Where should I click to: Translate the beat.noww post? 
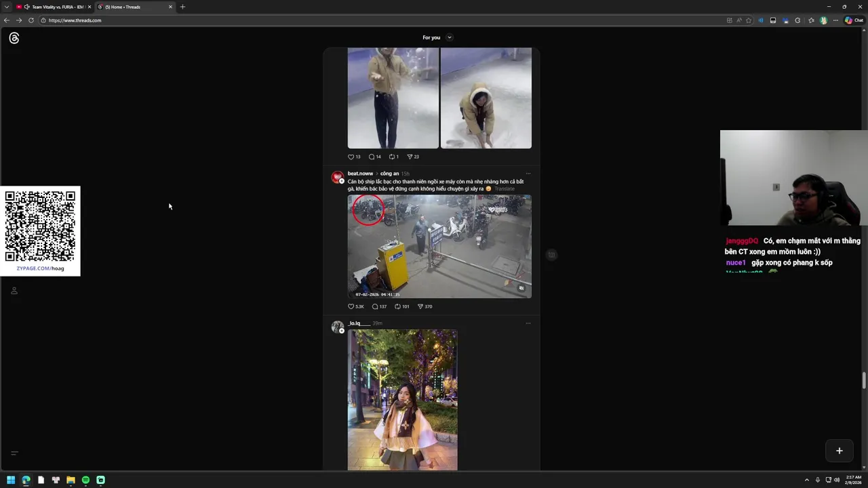pos(505,189)
